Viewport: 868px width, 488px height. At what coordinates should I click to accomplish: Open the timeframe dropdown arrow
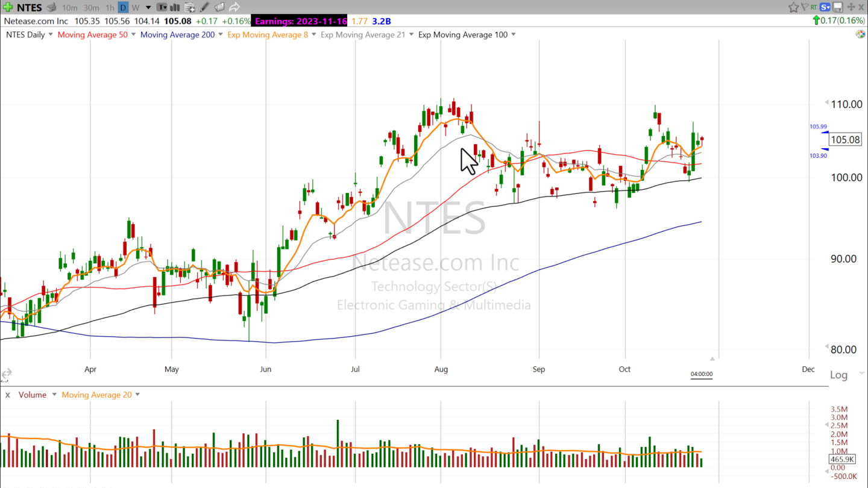pyautogui.click(x=148, y=8)
